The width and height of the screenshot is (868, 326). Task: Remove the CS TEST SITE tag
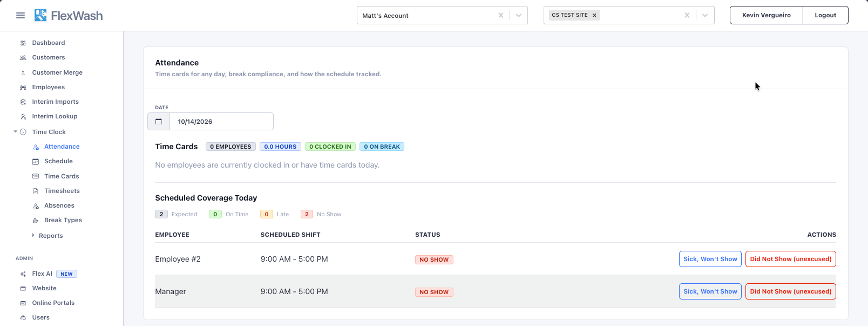(x=594, y=15)
